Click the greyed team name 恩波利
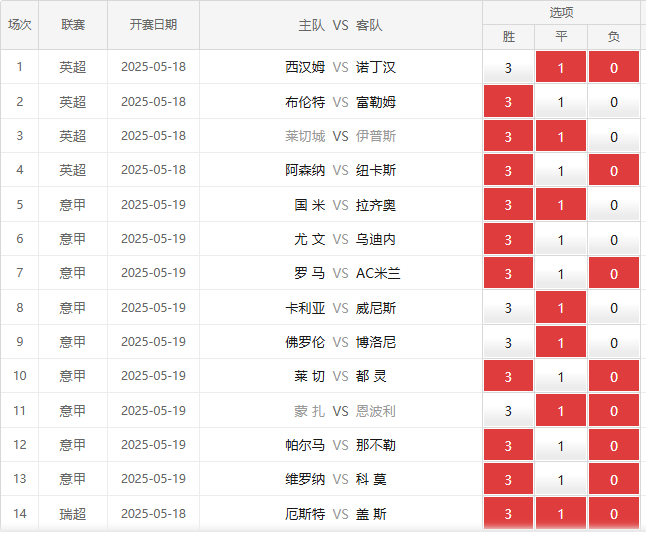This screenshot has width=646, height=534. (x=376, y=411)
